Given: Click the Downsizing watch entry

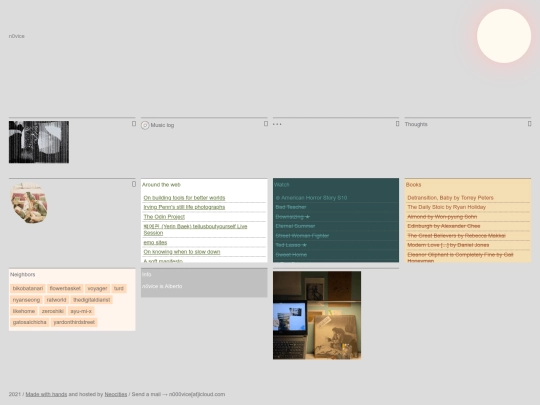Looking at the screenshot, I should [293, 217].
